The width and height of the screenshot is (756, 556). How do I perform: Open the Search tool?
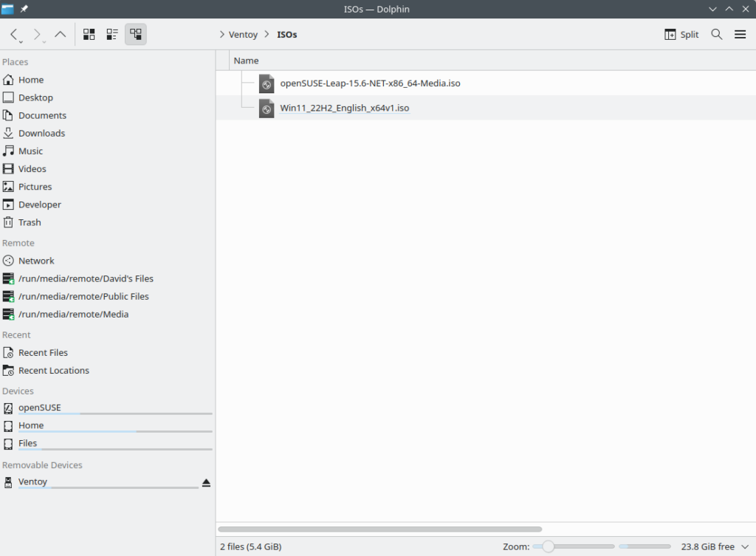(x=717, y=34)
